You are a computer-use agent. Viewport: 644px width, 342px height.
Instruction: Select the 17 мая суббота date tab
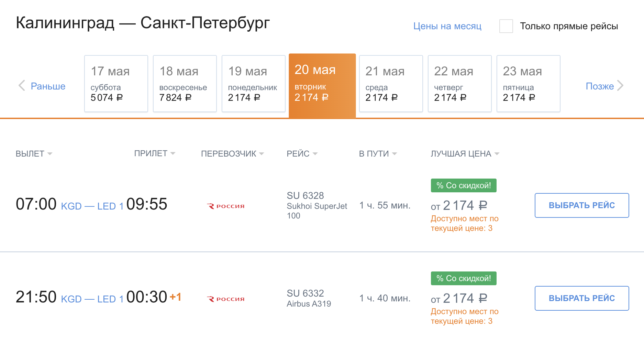pos(116,84)
